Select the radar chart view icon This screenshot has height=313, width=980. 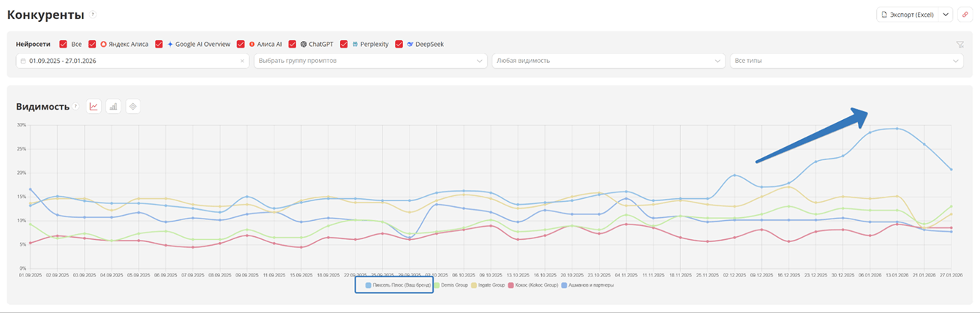[132, 107]
